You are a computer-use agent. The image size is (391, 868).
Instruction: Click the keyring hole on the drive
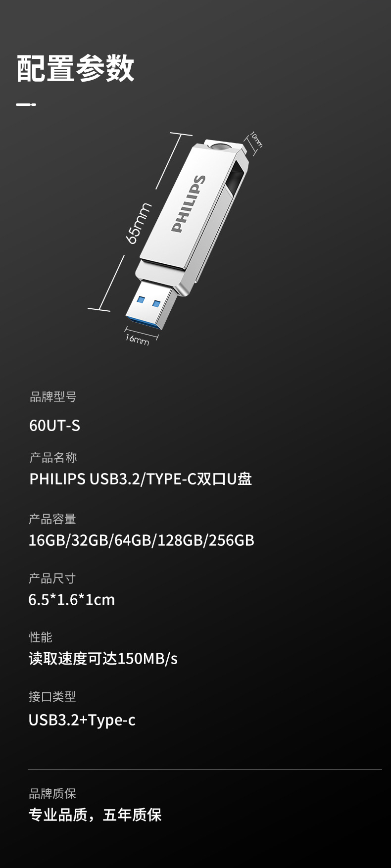point(219,147)
